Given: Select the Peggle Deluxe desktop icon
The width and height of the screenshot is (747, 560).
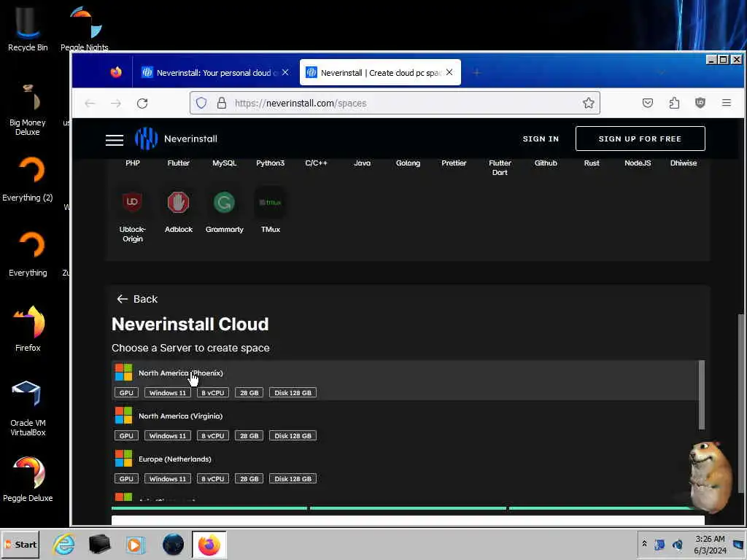Looking at the screenshot, I should [x=28, y=479].
